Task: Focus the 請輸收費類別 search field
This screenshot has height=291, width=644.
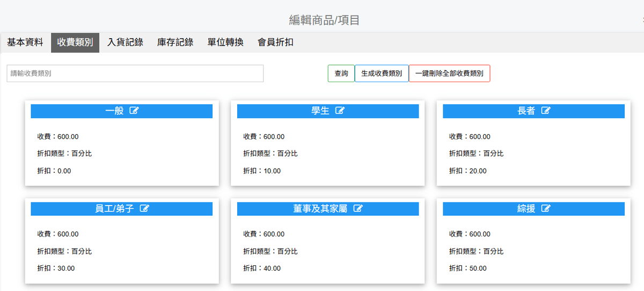Action: tap(135, 74)
